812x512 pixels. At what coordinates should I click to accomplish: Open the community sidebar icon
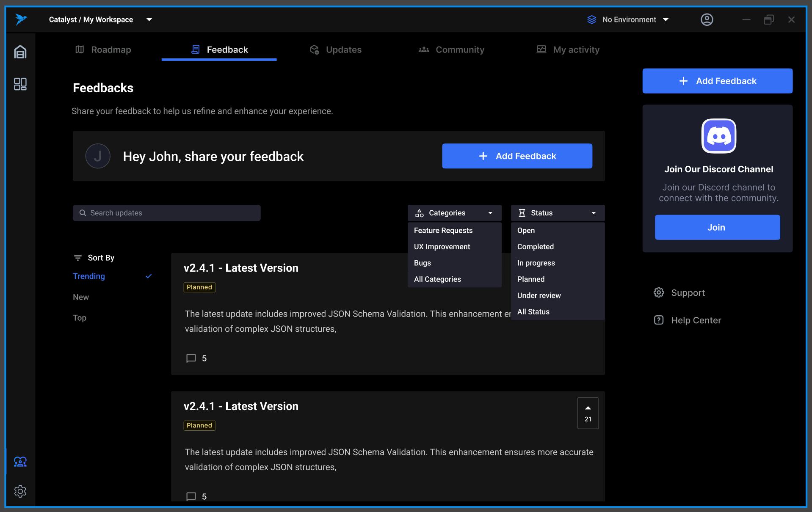(20, 462)
